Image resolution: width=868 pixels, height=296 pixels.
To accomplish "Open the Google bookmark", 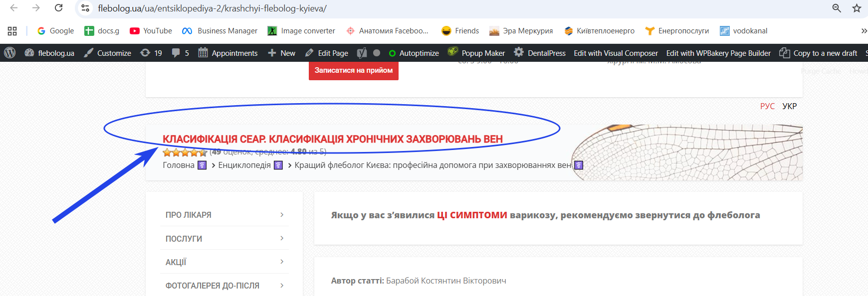I will (55, 31).
